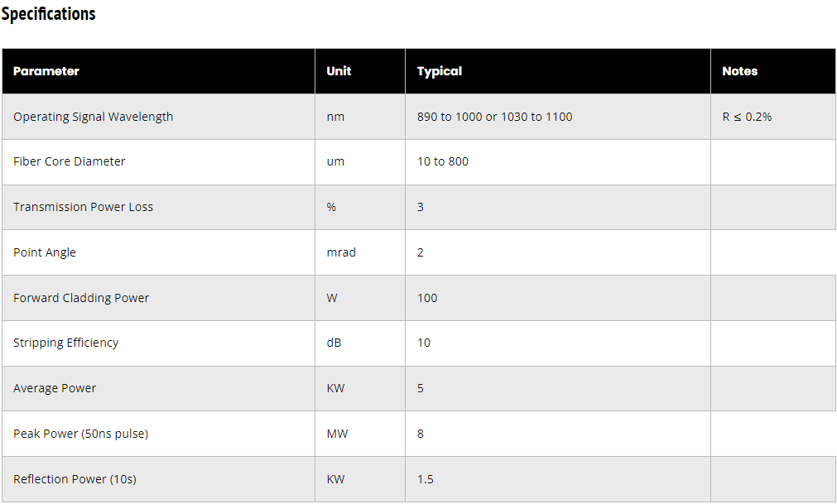
Task: Click the Specifications heading
Action: [49, 14]
